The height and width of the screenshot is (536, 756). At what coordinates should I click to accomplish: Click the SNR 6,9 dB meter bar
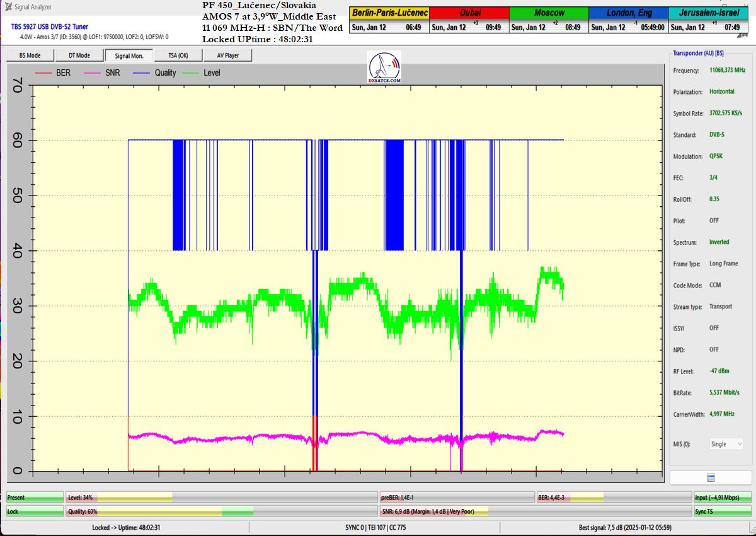534,511
